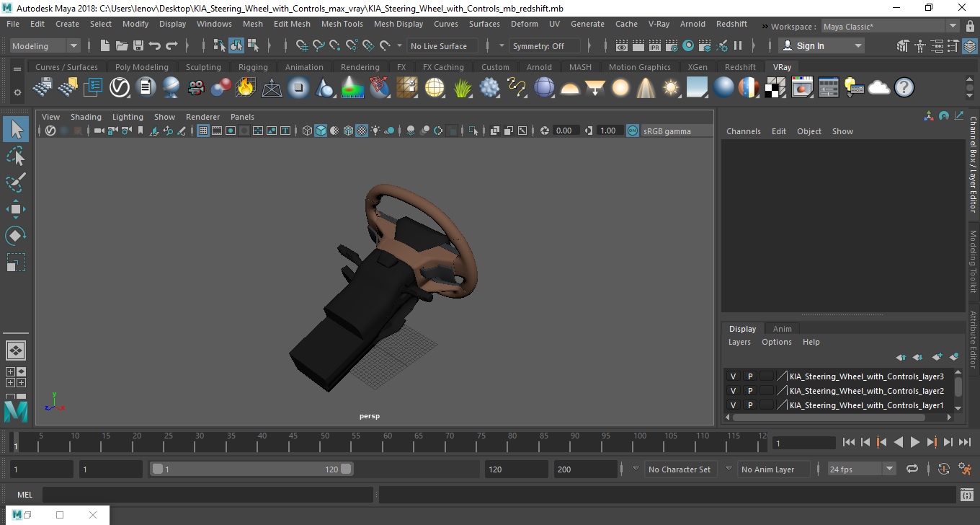
Task: Activate the Paint Selection tool
Action: [16, 182]
